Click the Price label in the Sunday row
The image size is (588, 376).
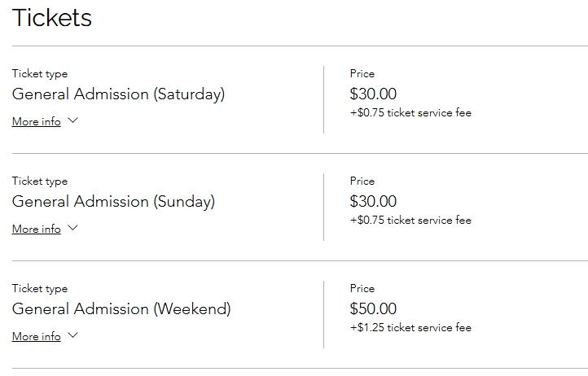click(x=362, y=181)
